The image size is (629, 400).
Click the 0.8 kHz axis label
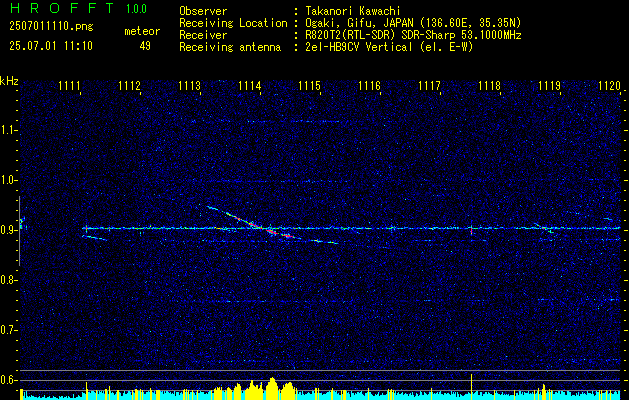(8, 280)
